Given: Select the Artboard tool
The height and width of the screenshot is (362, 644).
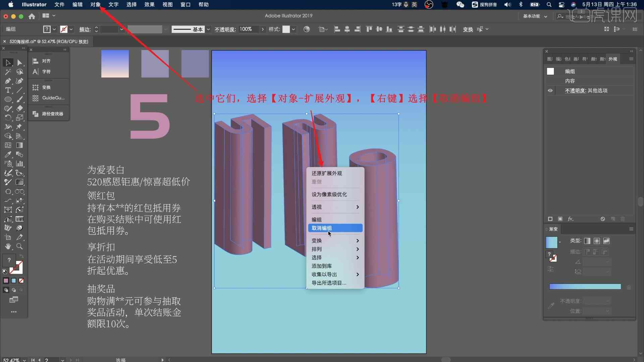Looking at the screenshot, I should [x=8, y=237].
